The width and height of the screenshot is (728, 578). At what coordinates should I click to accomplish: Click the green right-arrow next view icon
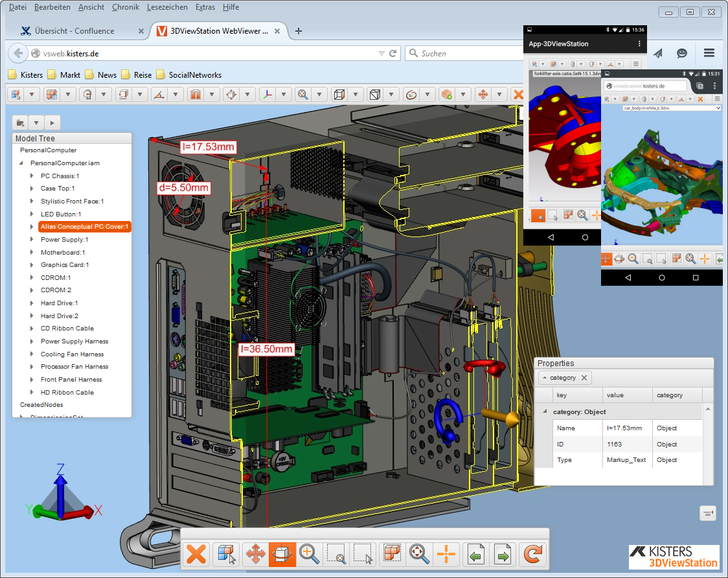pos(503,555)
